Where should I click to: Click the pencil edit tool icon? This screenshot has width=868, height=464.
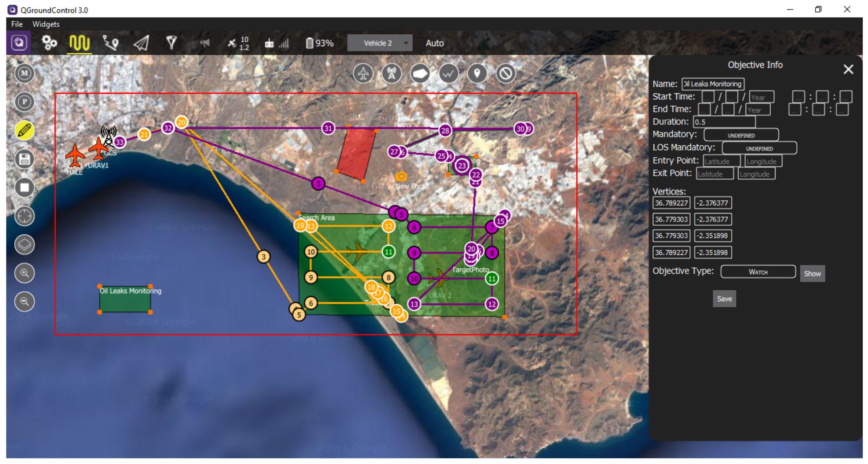[x=24, y=130]
